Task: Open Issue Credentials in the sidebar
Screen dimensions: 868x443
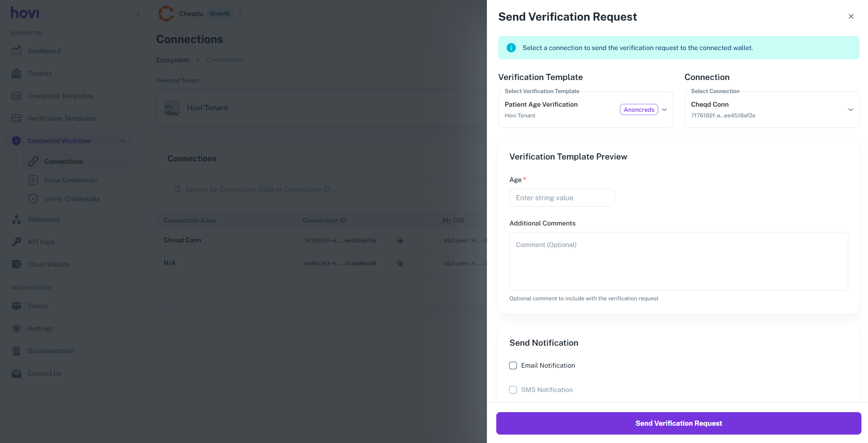Action: point(71,180)
